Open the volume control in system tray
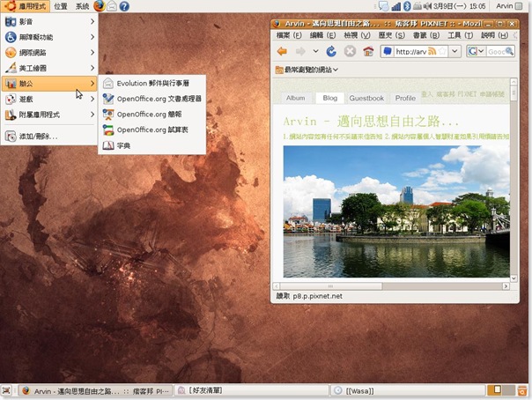Screen dimensions: 532x400 click(427, 6)
